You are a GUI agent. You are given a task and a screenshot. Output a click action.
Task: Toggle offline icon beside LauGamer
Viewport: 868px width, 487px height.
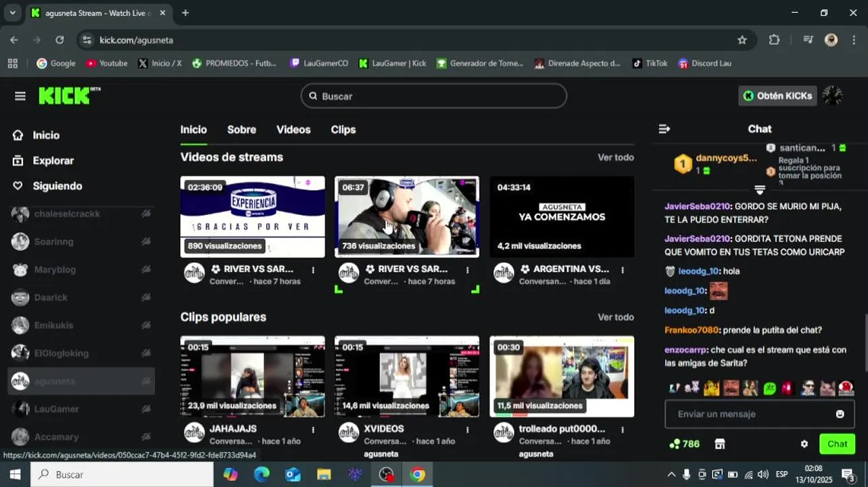(145, 409)
